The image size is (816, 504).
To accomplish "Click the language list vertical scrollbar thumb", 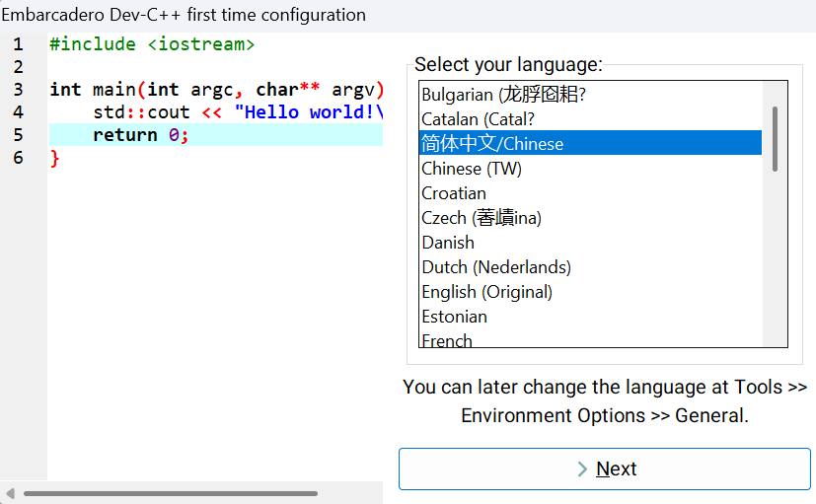I will (775, 139).
